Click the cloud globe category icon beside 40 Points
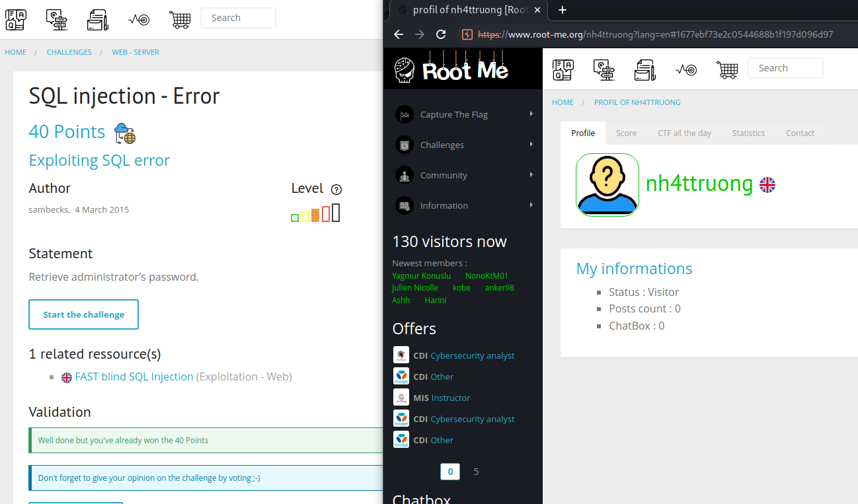 [125, 133]
